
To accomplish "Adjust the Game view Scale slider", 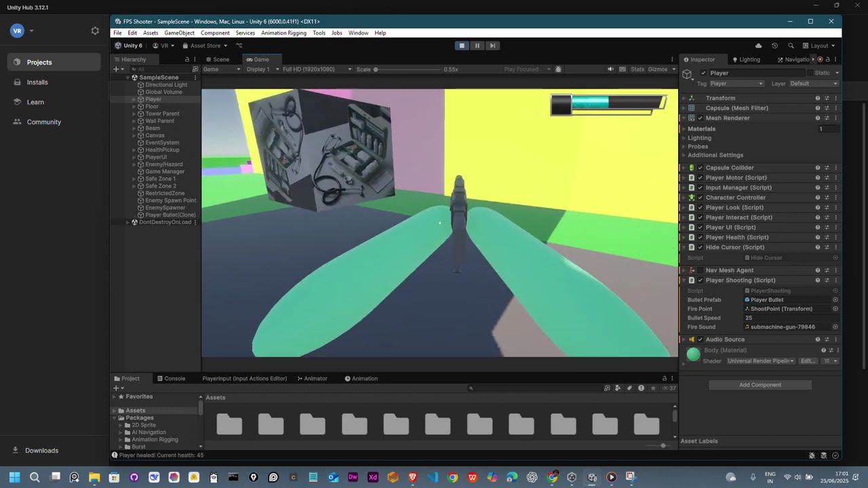I will pos(407,69).
